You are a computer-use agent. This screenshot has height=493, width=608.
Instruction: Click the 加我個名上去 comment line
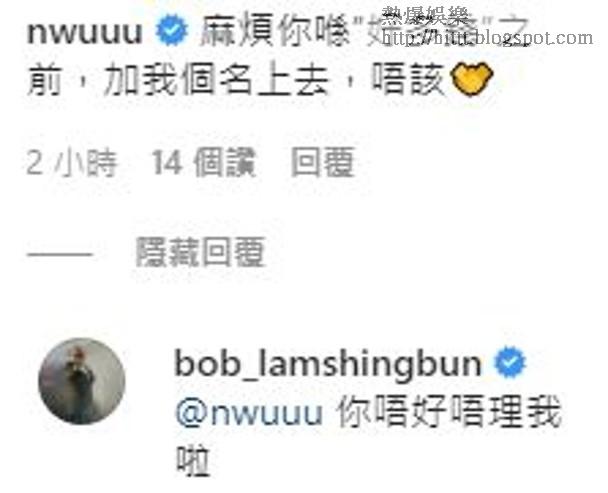(x=216, y=79)
